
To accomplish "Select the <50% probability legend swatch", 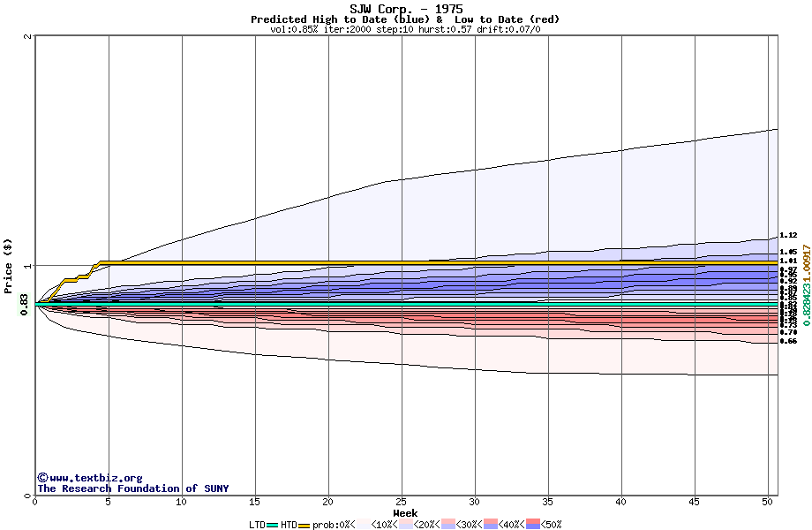I will point(533,525).
